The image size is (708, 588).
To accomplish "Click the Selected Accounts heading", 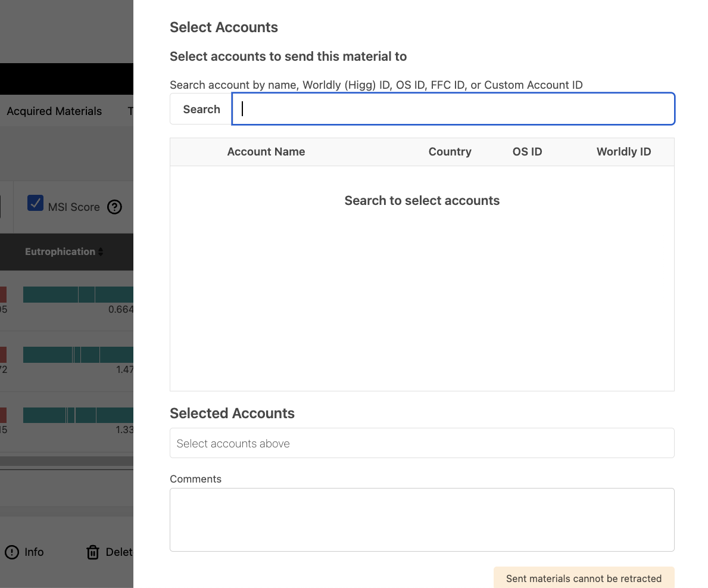I will (232, 413).
